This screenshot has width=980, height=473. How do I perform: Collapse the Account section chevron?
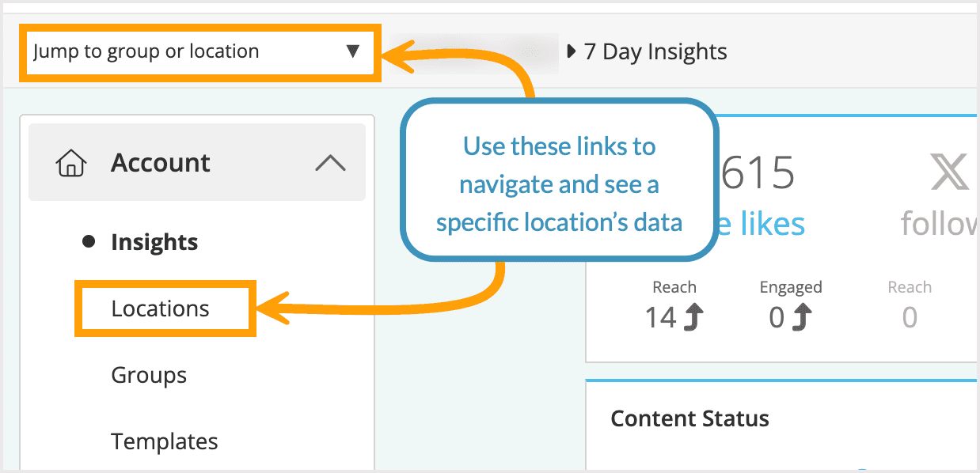pos(330,164)
